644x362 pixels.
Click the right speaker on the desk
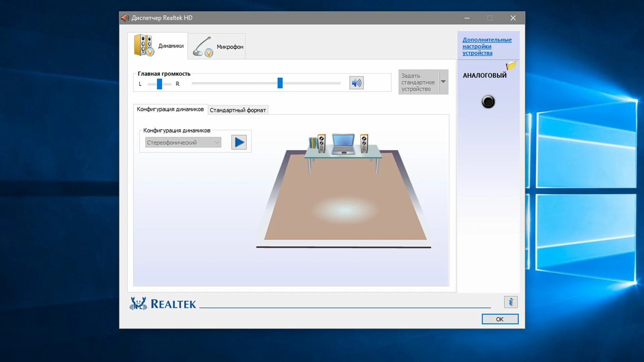coord(364,143)
